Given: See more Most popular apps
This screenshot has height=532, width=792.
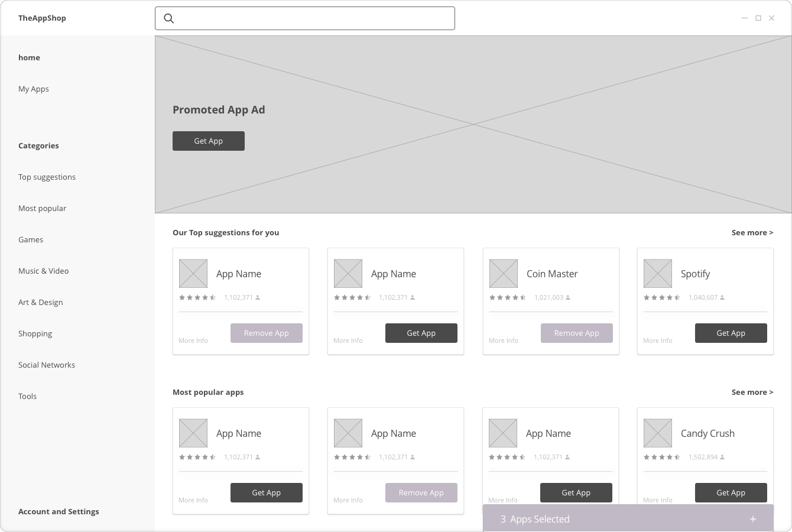Looking at the screenshot, I should click(752, 392).
